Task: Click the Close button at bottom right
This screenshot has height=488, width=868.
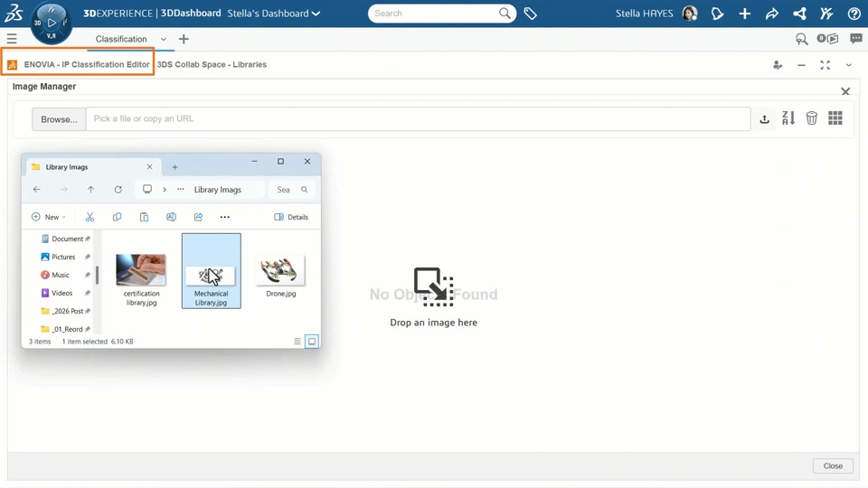Action: 833,466
